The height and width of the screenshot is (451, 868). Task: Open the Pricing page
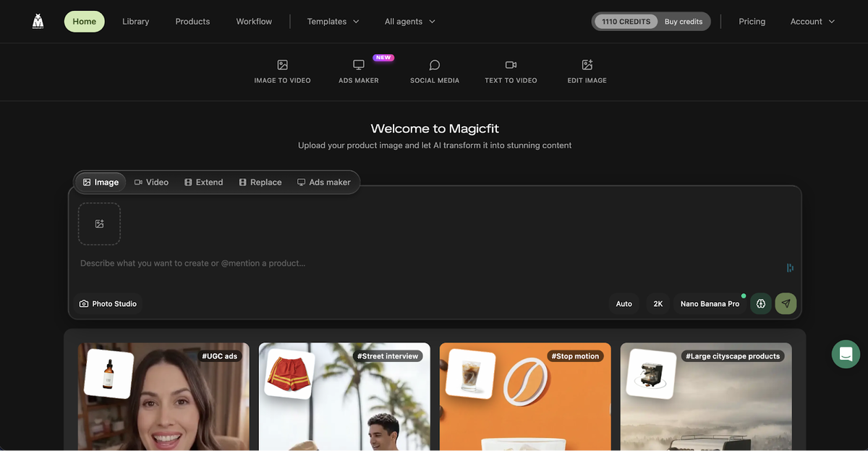click(752, 21)
